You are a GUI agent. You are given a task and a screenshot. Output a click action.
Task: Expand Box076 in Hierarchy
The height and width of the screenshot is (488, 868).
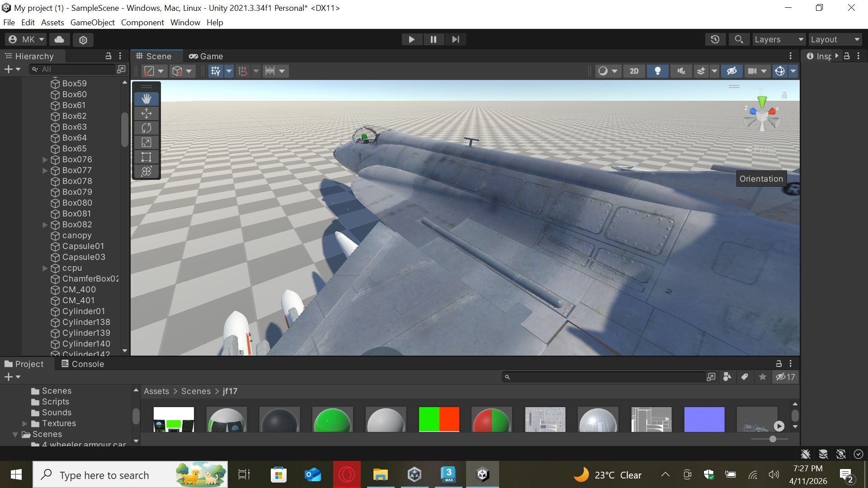pos(45,160)
